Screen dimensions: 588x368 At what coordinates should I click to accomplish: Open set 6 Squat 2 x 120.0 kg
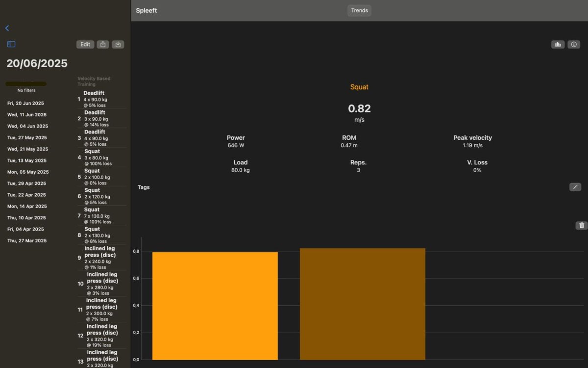101,196
